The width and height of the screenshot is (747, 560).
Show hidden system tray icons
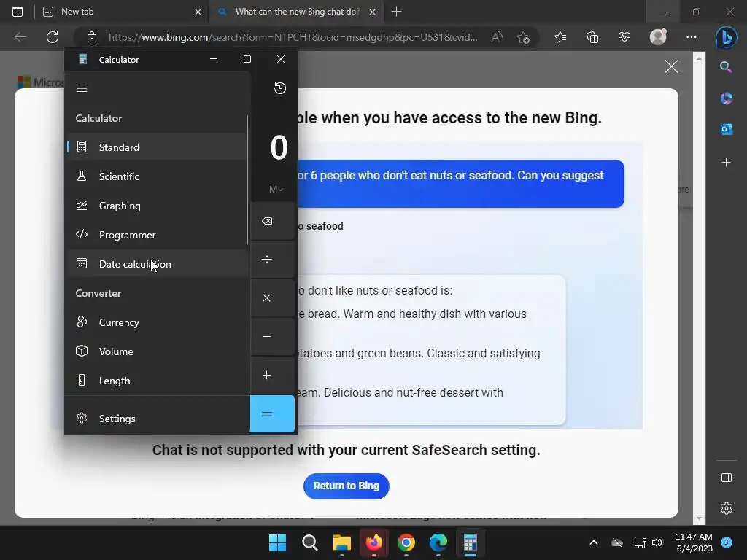(x=594, y=542)
